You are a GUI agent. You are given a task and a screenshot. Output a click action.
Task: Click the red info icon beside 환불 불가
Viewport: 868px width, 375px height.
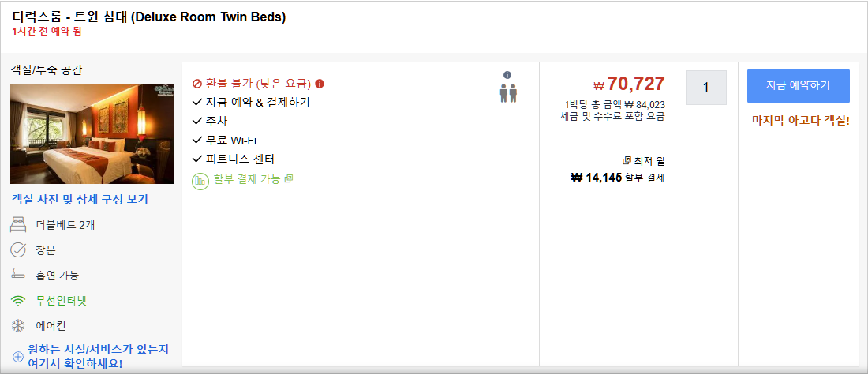point(320,84)
